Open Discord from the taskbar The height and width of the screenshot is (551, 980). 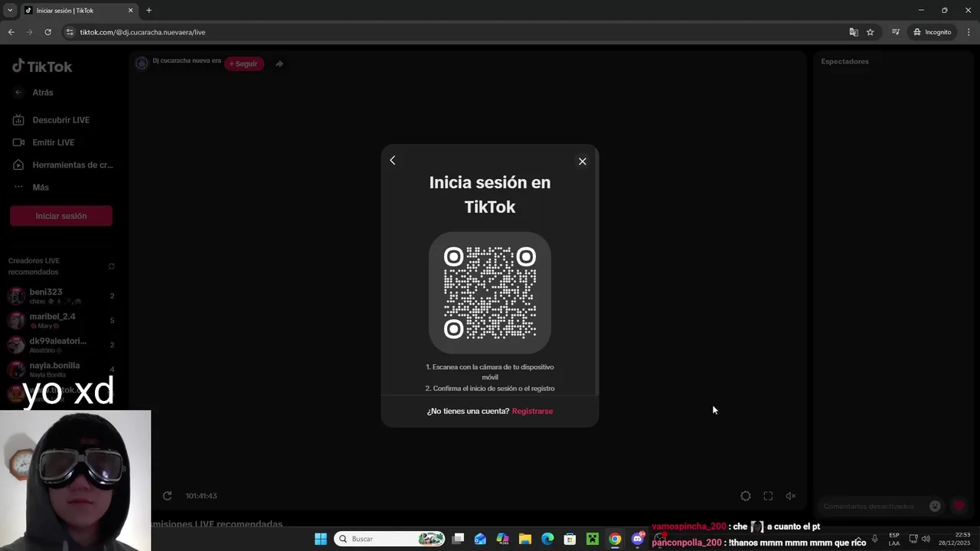point(638,539)
